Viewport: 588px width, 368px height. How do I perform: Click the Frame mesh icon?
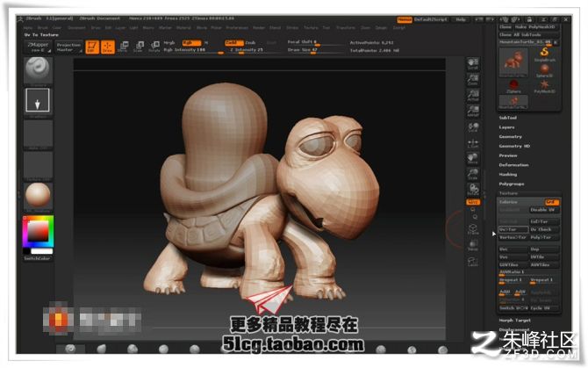473,229
